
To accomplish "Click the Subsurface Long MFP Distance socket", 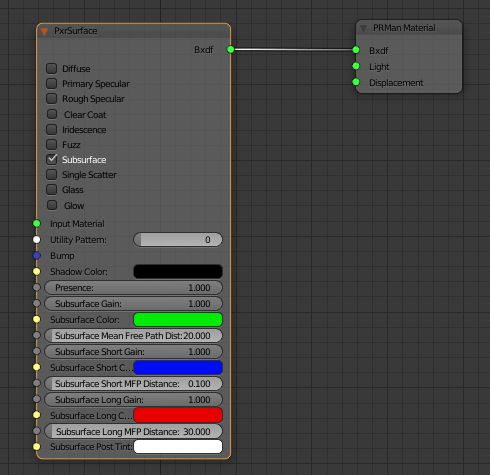I will 37,431.
